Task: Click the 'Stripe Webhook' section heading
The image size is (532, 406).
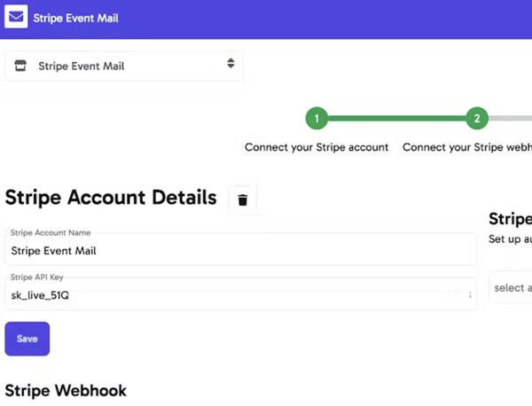Action: tap(66, 390)
